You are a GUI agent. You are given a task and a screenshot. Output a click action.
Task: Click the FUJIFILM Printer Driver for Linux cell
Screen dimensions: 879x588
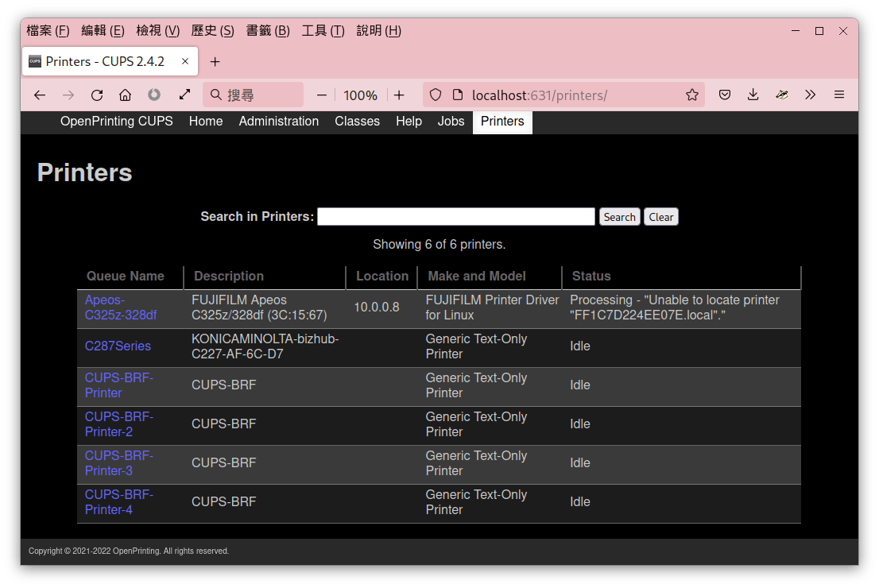pyautogui.click(x=492, y=308)
